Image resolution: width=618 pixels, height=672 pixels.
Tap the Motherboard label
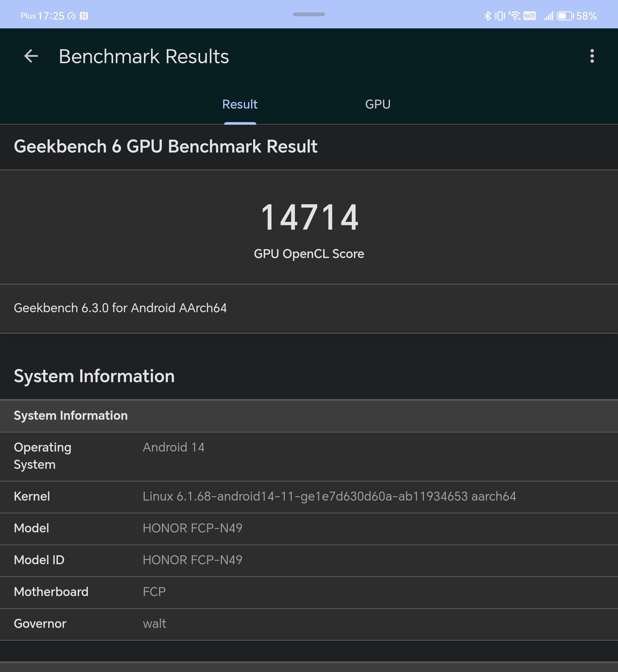(x=51, y=592)
